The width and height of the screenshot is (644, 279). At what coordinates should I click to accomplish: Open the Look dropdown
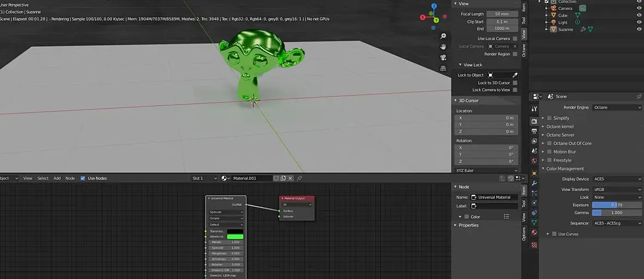(617, 197)
